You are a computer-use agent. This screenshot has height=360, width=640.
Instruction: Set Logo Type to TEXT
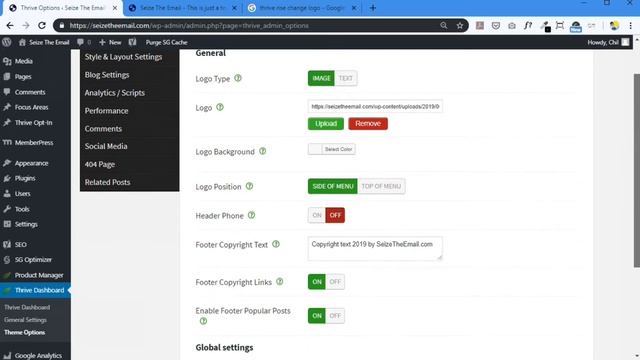[x=346, y=78]
